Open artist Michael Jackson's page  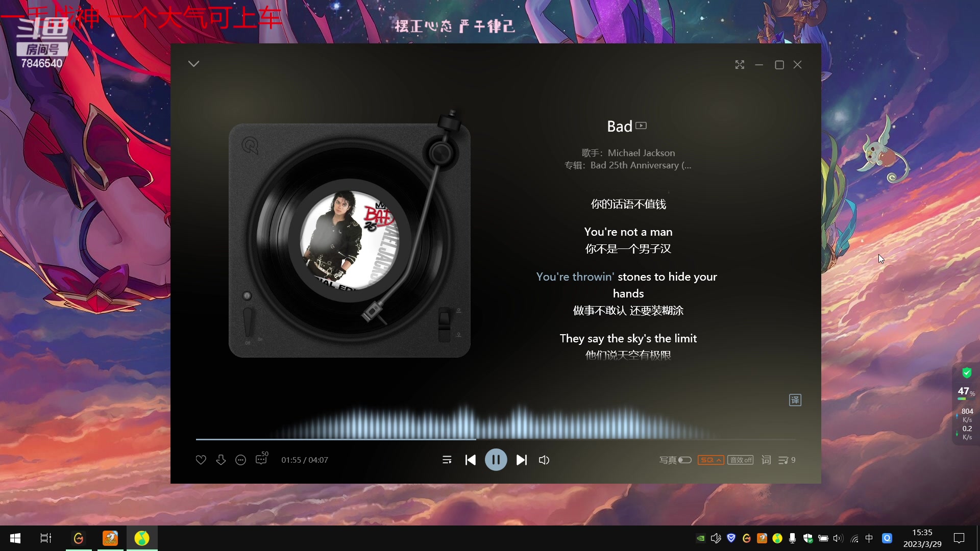(641, 153)
